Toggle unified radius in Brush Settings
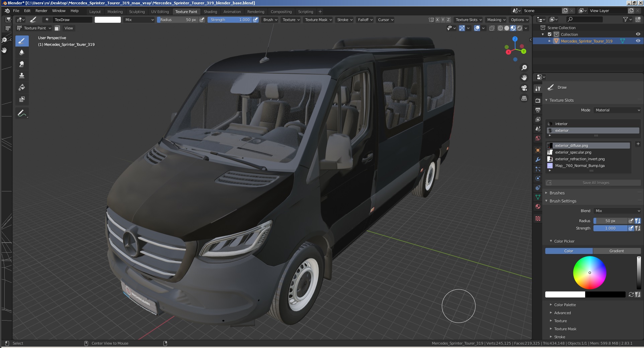 638,221
